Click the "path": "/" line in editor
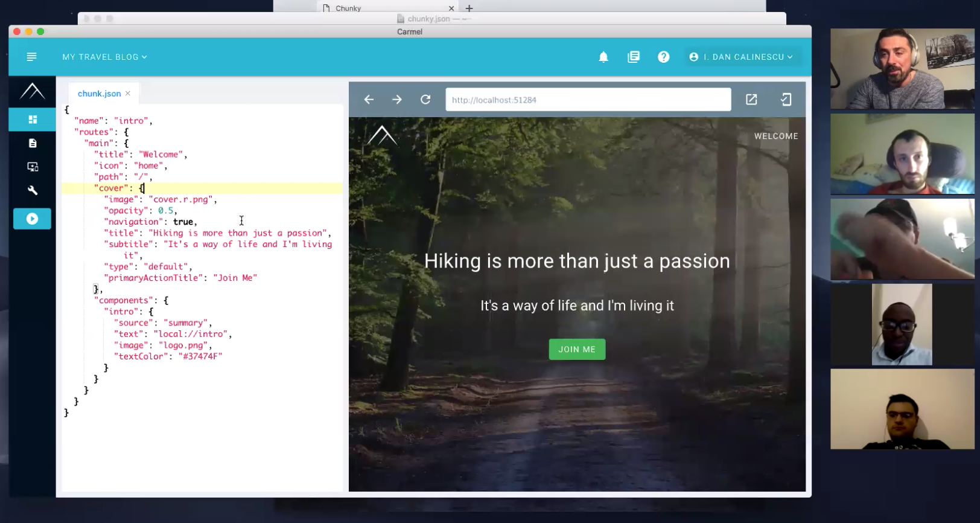 124,177
